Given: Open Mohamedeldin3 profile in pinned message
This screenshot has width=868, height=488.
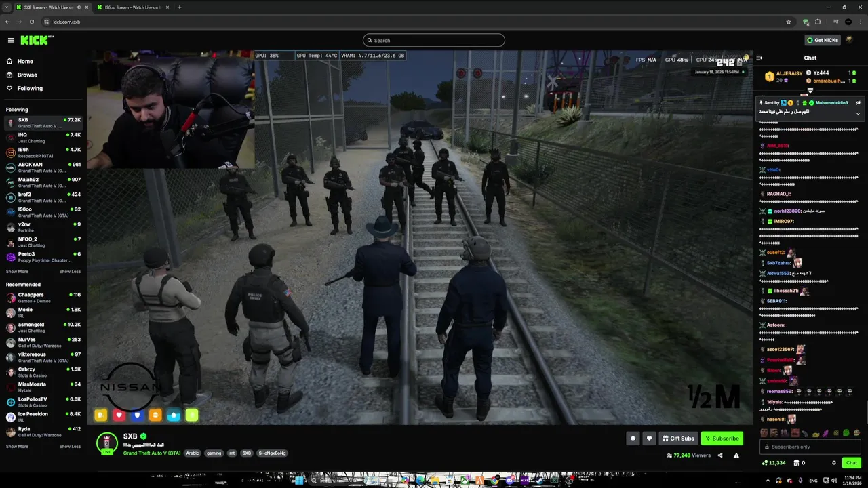Looking at the screenshot, I should point(831,103).
